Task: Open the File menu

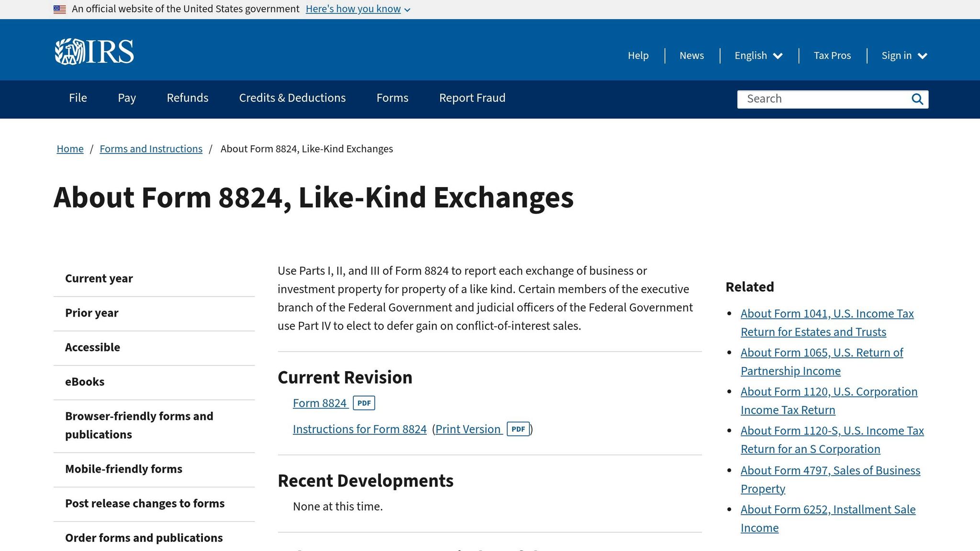Action: click(78, 98)
